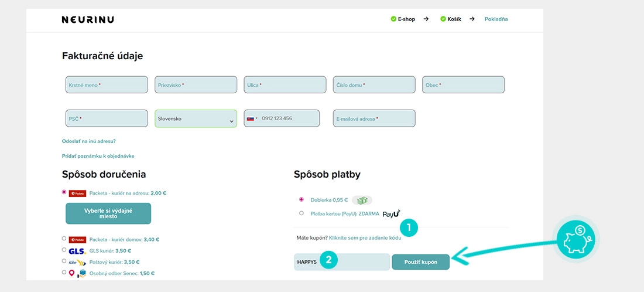Click the Vyberte si výdajné miesto button
Viewport: 644px width, 292px height.
[108, 213]
